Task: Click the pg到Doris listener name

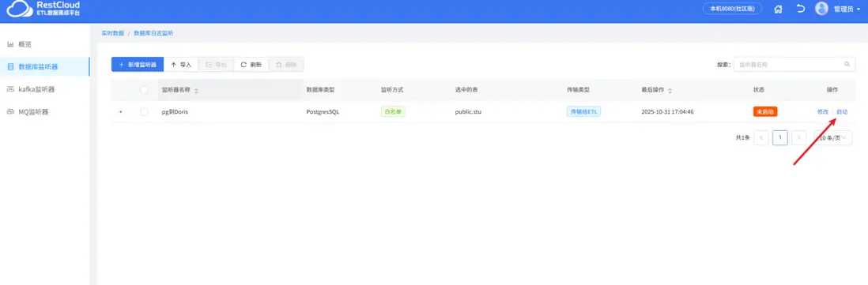Action: click(175, 111)
